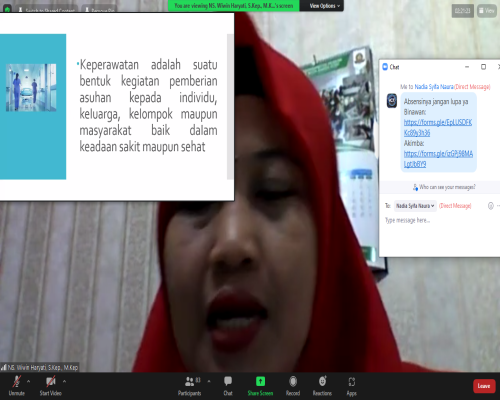Screen dimensions: 500x400
Task: Open the Binawan forms.gle link
Action: coord(438,128)
